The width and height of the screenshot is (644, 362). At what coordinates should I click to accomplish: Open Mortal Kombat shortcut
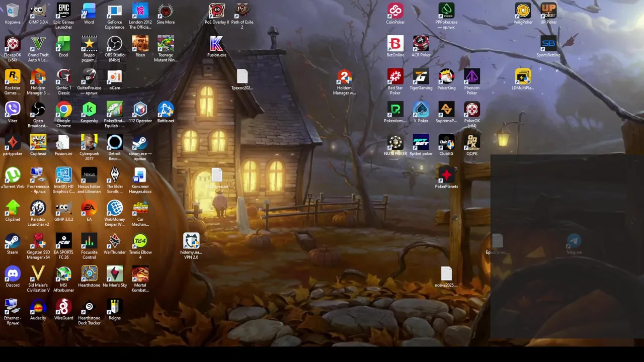click(x=140, y=280)
